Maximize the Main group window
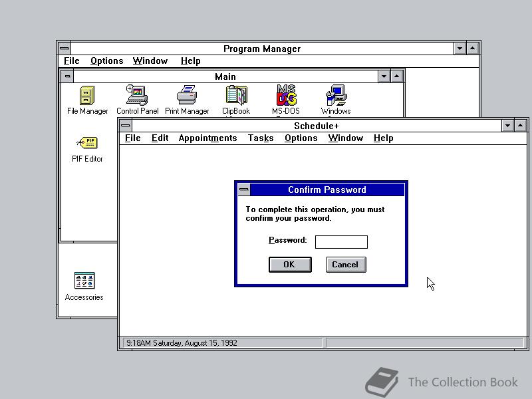532x399 pixels. click(396, 76)
